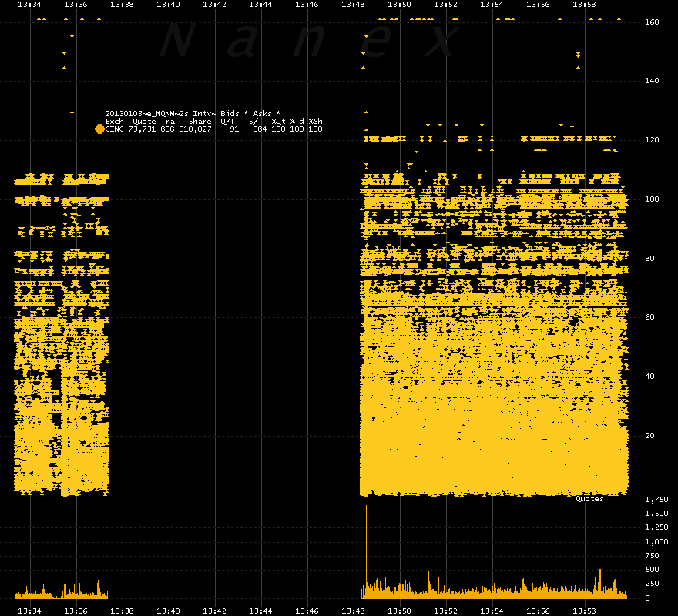Screen dimensions: 678x616
Task: Click the %Sh column header
Action: coord(316,122)
